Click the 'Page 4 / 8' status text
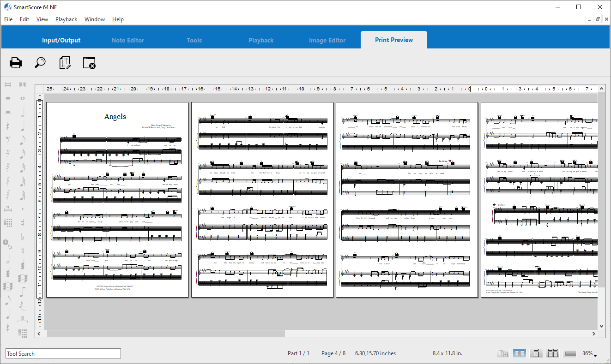The height and width of the screenshot is (364, 611). click(333, 353)
